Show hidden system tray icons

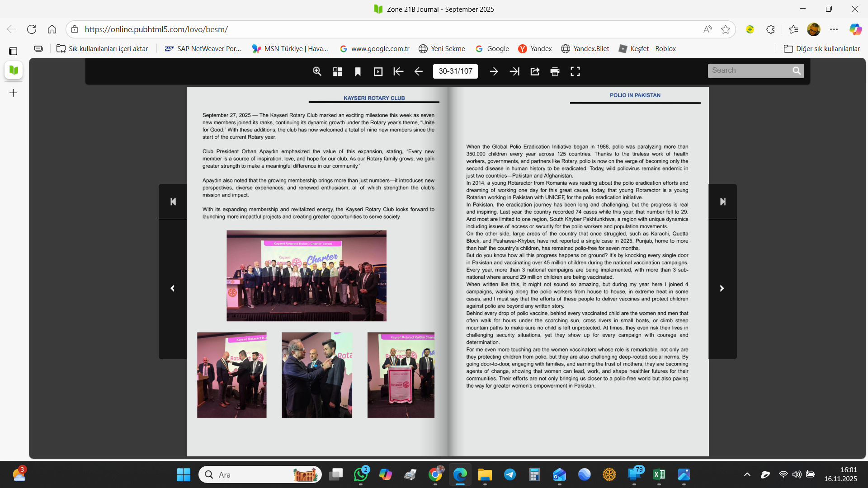coord(747,474)
